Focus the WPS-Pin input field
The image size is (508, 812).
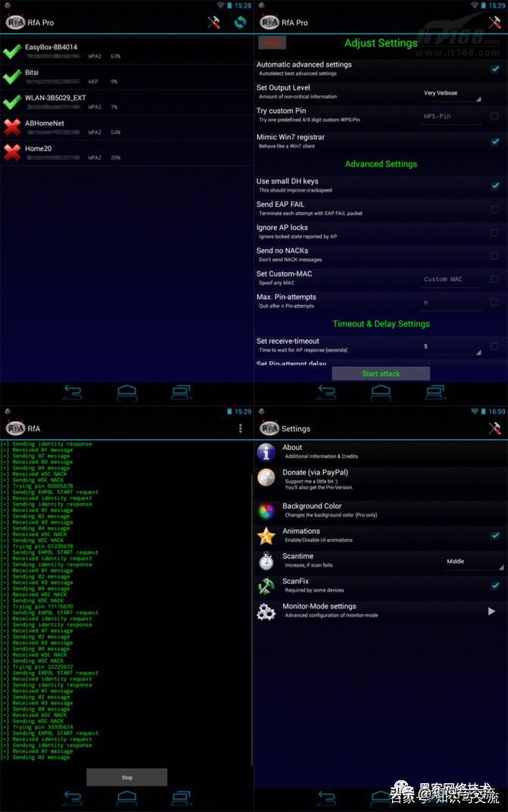(450, 117)
